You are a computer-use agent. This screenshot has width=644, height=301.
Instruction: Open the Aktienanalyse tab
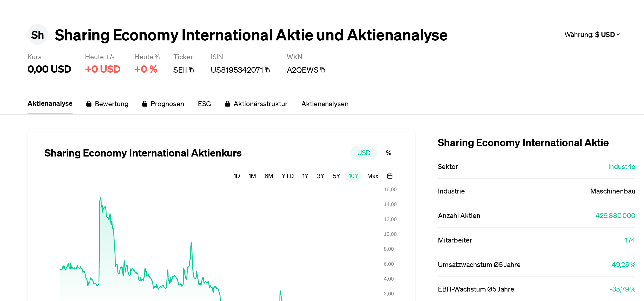pos(50,103)
